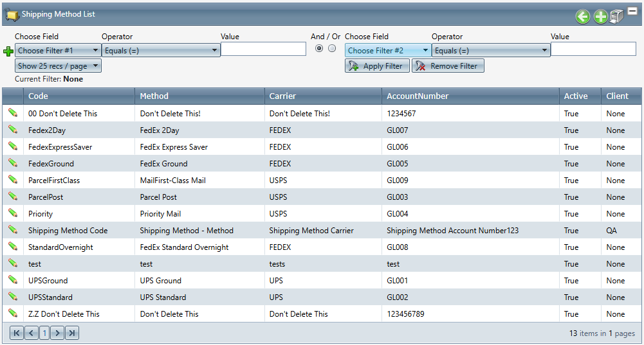Edit the Fedex2Day shipping method
644x345 pixels.
(x=13, y=130)
